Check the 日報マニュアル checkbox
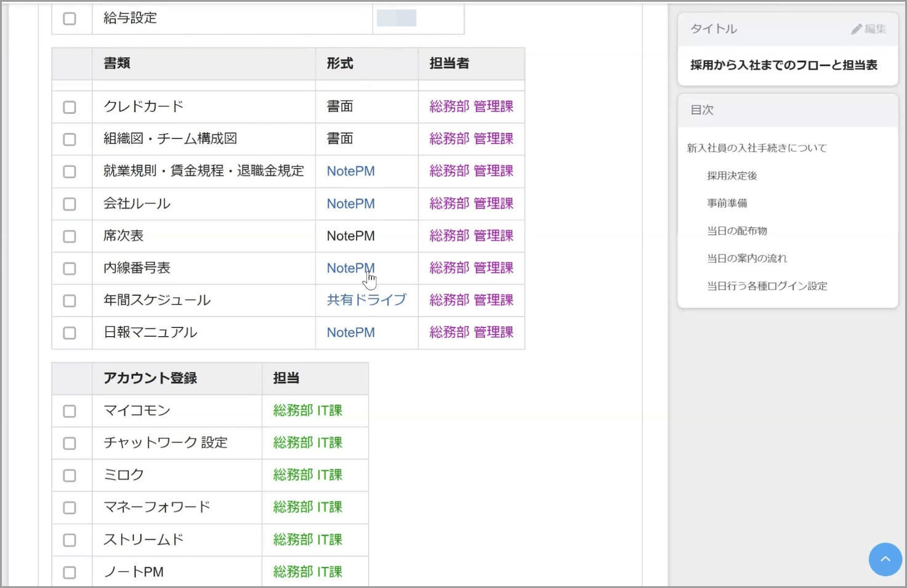Image resolution: width=907 pixels, height=588 pixels. click(70, 333)
